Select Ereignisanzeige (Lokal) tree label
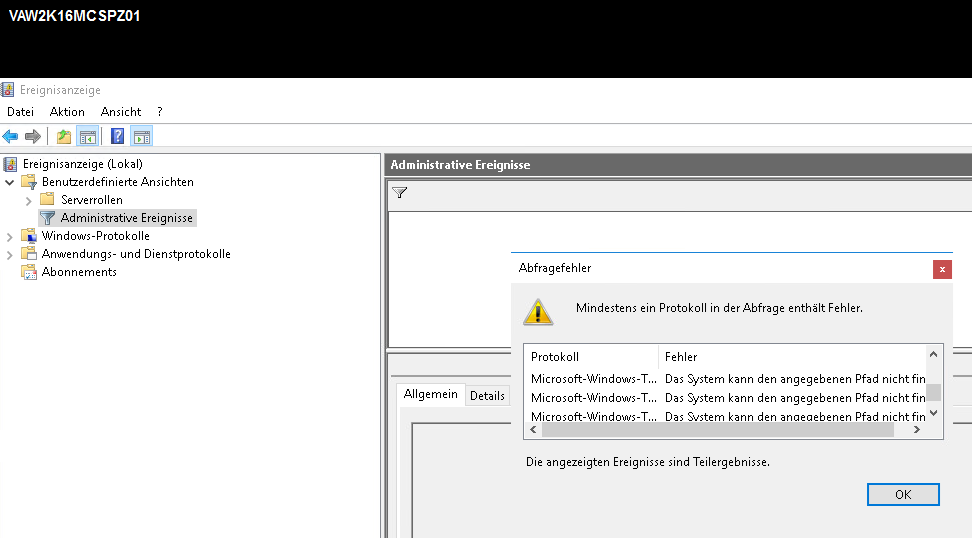 pyautogui.click(x=82, y=164)
